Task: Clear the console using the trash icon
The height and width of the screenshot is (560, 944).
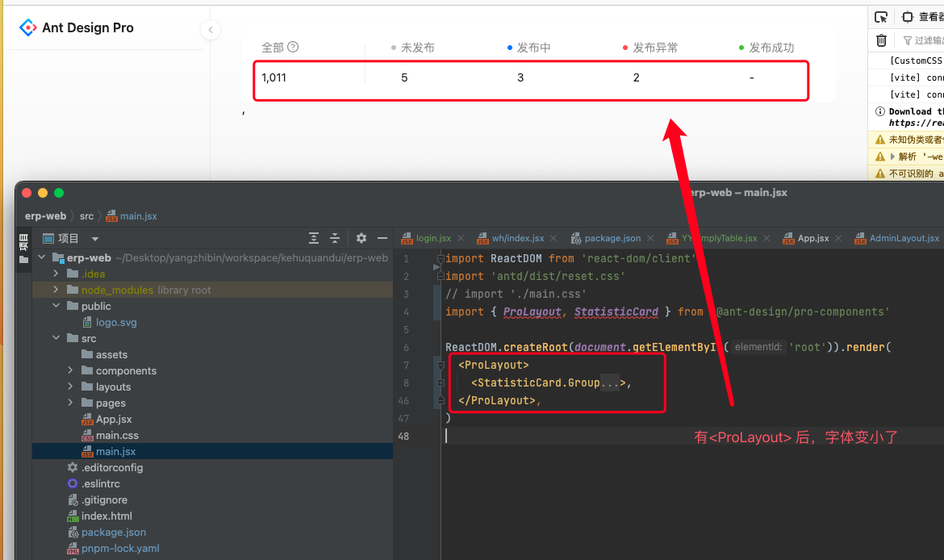Action: pyautogui.click(x=881, y=40)
